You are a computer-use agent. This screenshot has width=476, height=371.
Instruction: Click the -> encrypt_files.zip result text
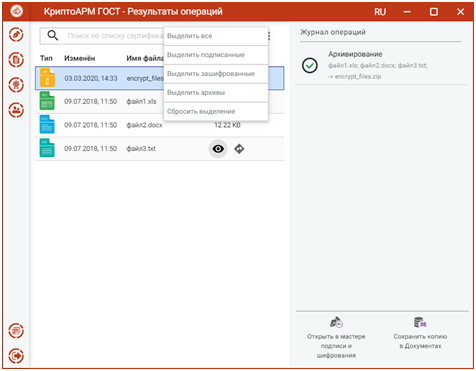click(x=354, y=76)
